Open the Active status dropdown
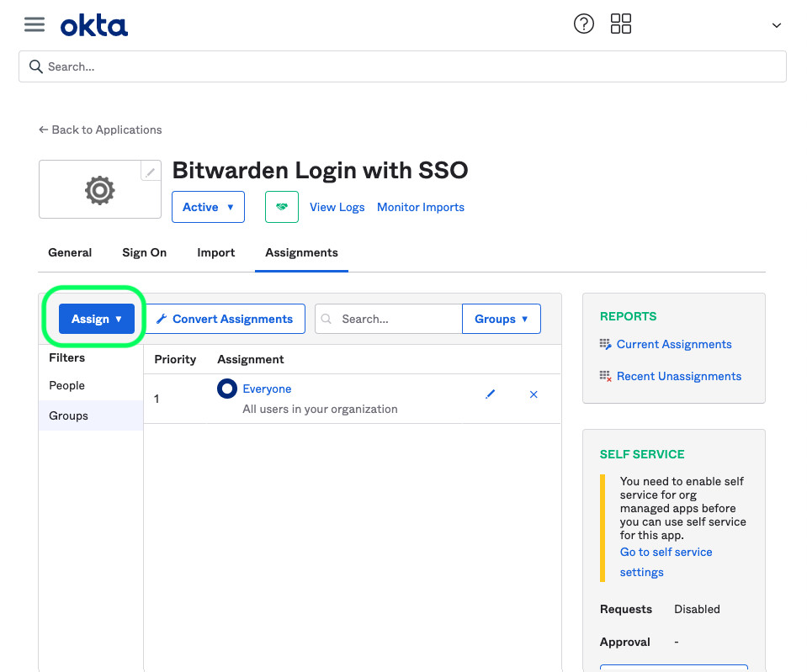The width and height of the screenshot is (807, 672). click(208, 207)
